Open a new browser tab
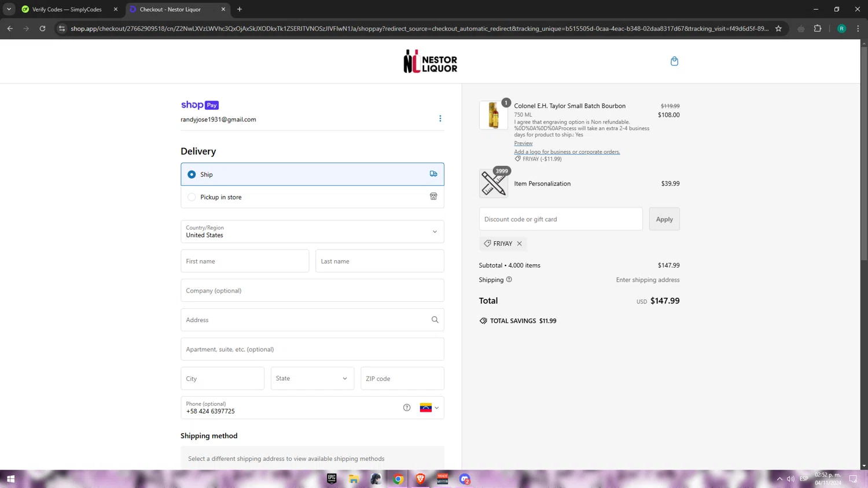This screenshot has width=868, height=488. click(240, 9)
